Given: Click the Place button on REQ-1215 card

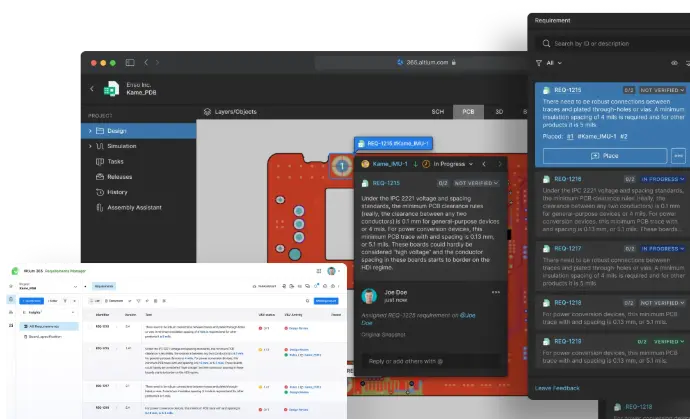Looking at the screenshot, I should pyautogui.click(x=605, y=156).
